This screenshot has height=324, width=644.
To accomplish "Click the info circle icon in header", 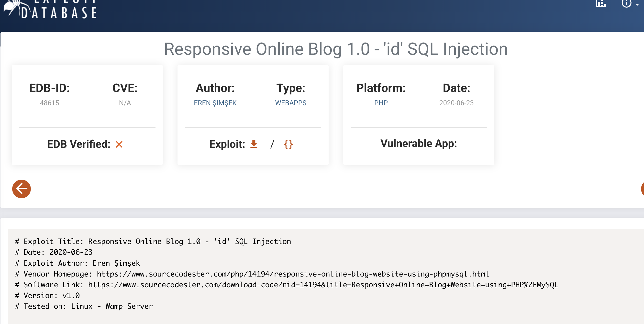I will pyautogui.click(x=626, y=3).
